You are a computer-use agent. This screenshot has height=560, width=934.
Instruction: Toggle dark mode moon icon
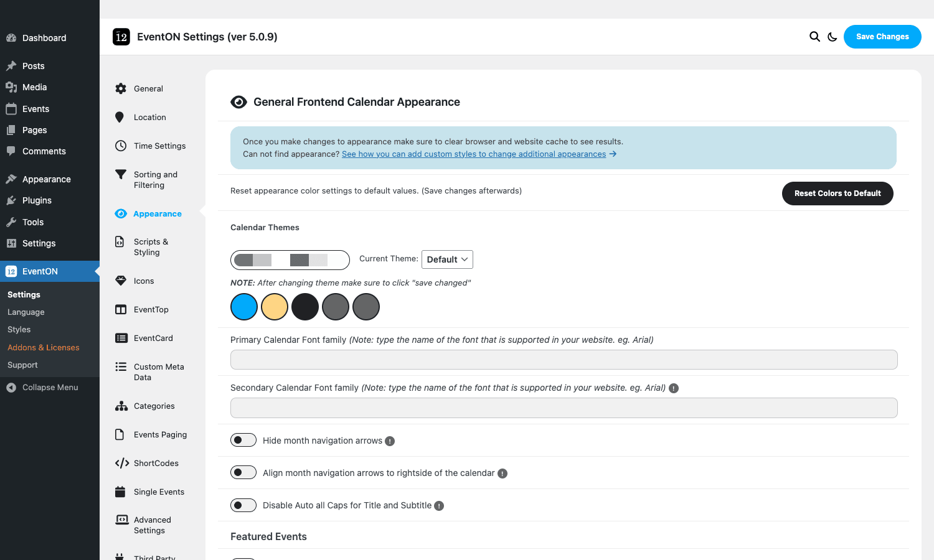click(x=832, y=37)
